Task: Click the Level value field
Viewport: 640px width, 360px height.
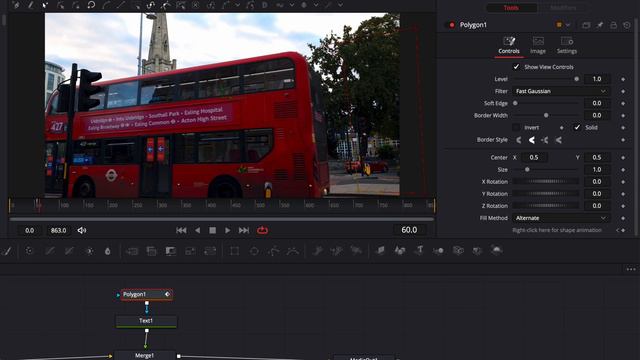Action: 597,79
